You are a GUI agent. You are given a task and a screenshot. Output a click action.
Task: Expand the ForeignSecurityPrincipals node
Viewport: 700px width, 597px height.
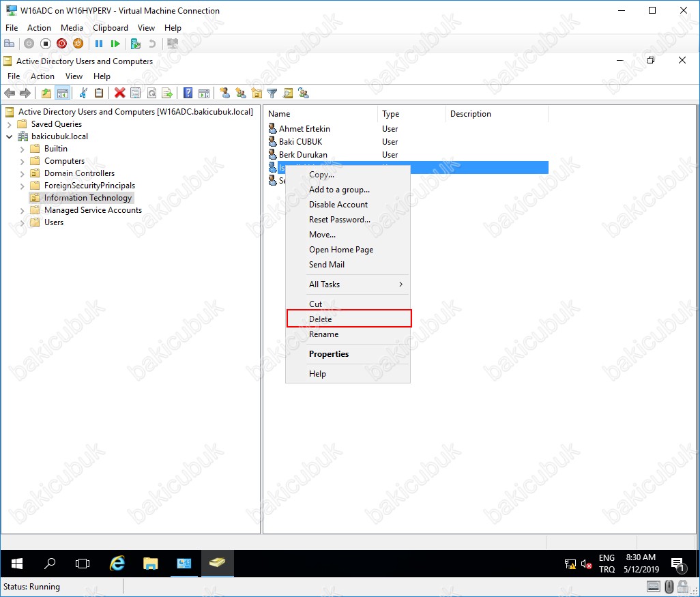tap(23, 186)
